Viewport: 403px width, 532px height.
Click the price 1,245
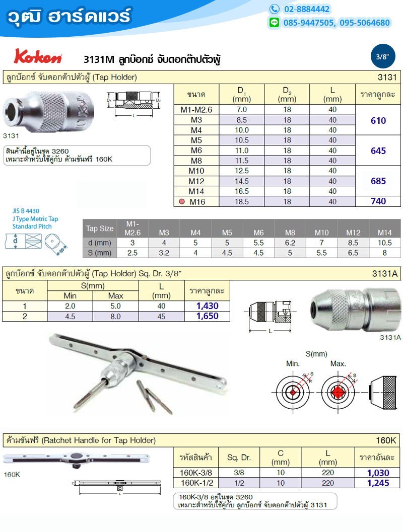click(378, 483)
